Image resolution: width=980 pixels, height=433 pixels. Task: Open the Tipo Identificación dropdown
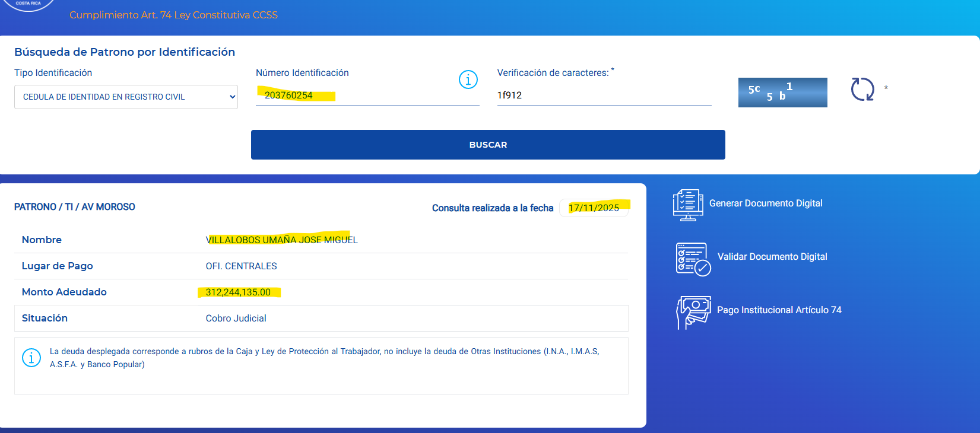pyautogui.click(x=126, y=97)
